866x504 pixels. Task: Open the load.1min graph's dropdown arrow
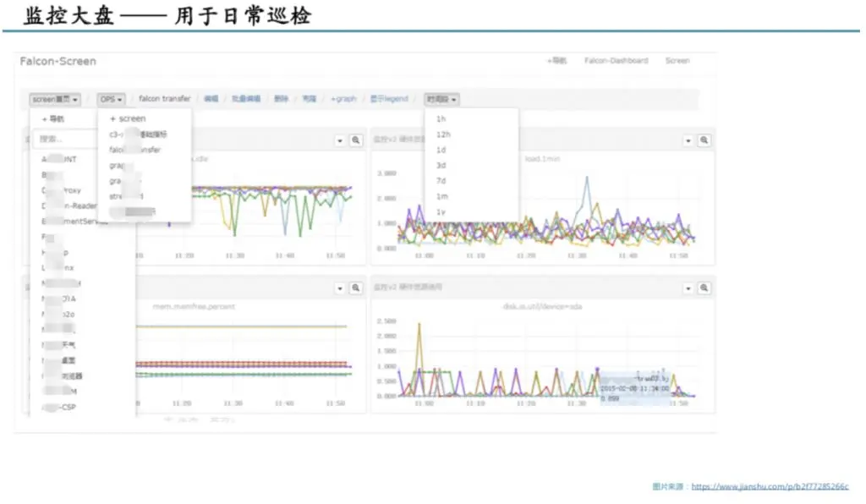688,140
